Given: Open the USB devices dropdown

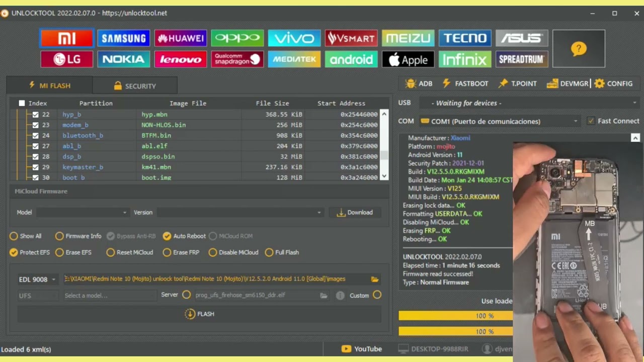Looking at the screenshot, I should point(530,103).
